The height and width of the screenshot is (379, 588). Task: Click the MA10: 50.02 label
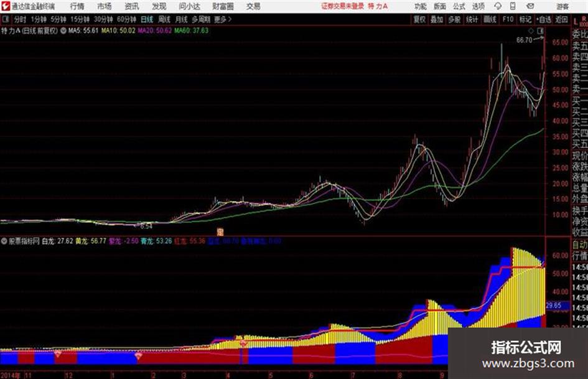118,30
